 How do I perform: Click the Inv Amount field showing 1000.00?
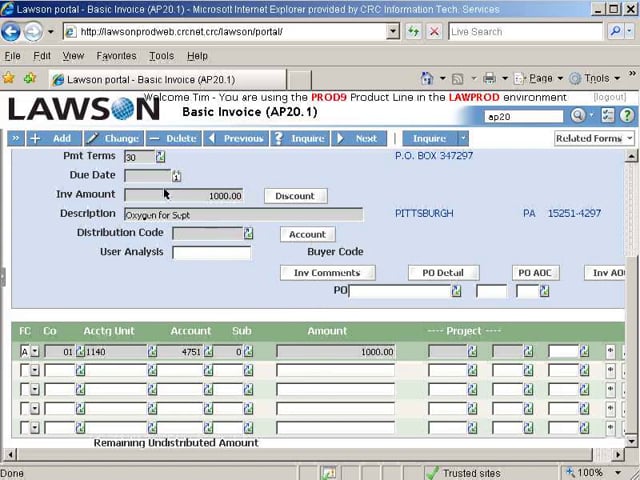tap(184, 196)
